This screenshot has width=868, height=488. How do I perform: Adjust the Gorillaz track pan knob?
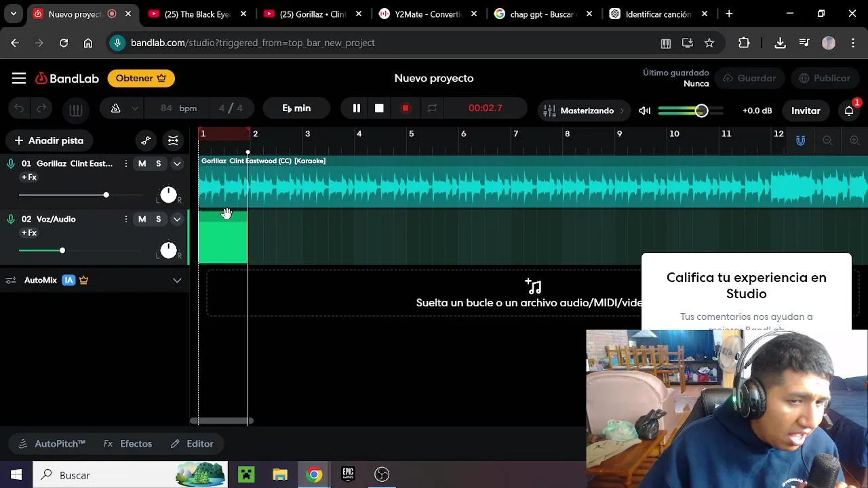[x=168, y=195]
